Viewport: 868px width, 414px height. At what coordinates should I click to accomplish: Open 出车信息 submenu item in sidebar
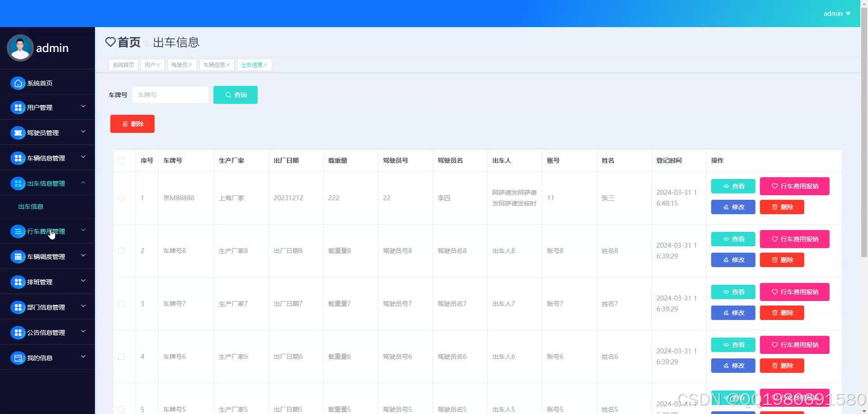(x=31, y=207)
